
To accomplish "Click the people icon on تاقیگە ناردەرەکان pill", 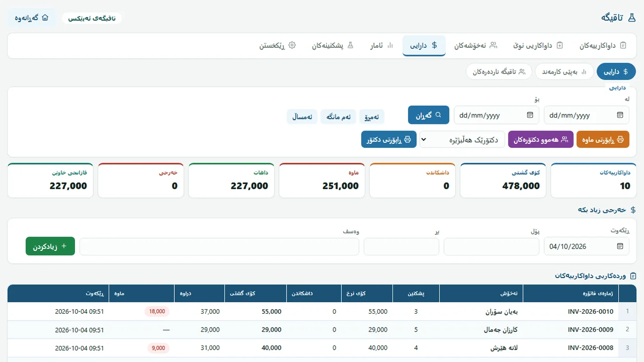I will [x=522, y=72].
